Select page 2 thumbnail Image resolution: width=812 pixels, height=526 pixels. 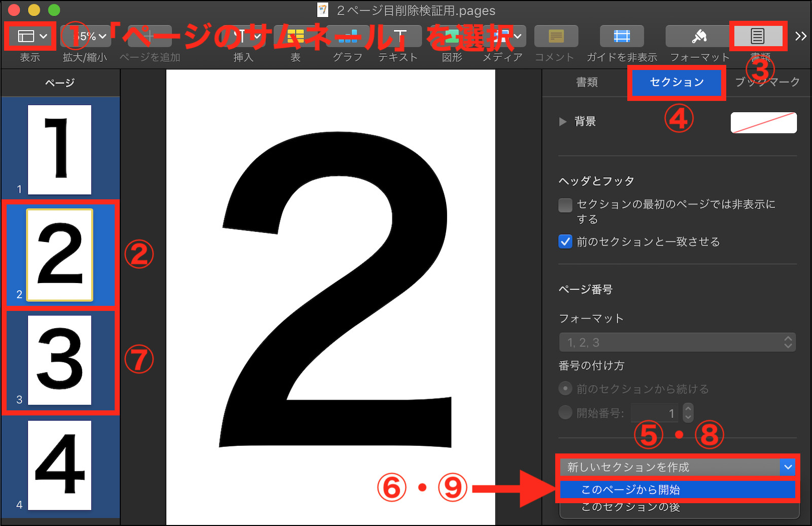[59, 255]
